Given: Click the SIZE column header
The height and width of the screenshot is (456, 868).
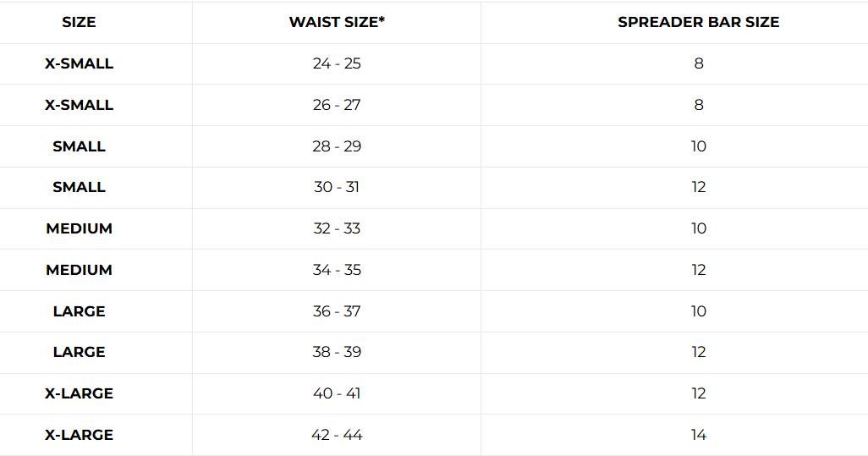Looking at the screenshot, I should (79, 23).
